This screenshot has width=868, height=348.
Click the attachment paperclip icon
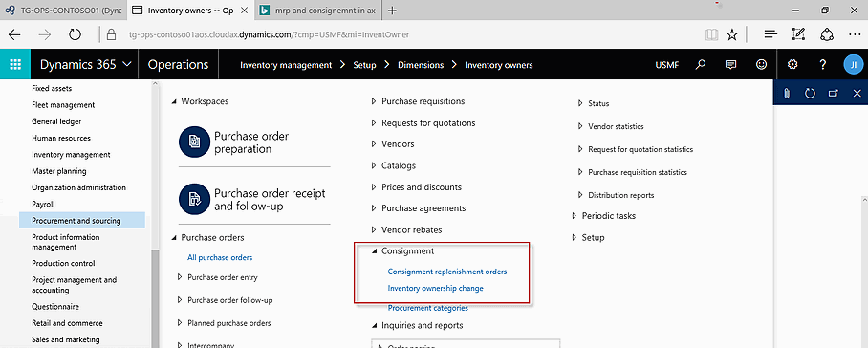click(x=787, y=93)
